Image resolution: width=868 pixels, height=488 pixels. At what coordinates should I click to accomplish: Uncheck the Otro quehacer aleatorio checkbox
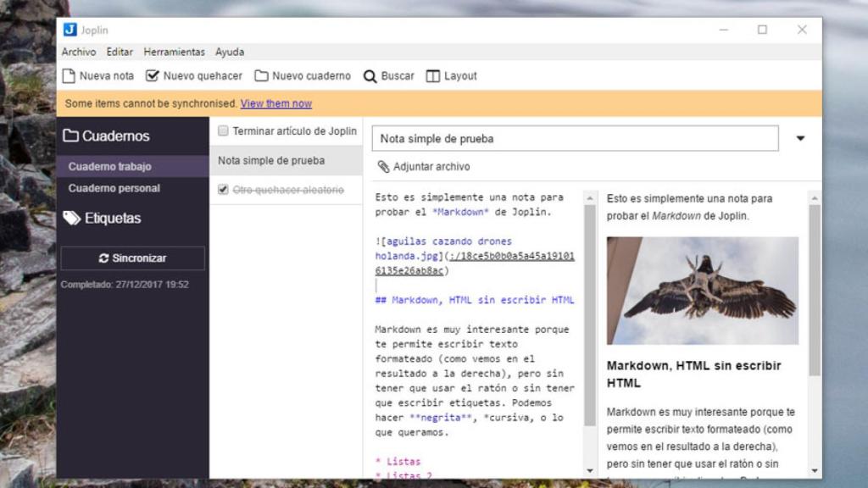click(x=225, y=191)
